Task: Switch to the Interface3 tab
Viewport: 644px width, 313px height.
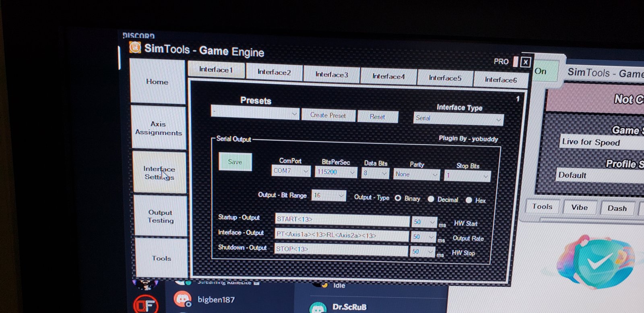Action: (x=332, y=75)
